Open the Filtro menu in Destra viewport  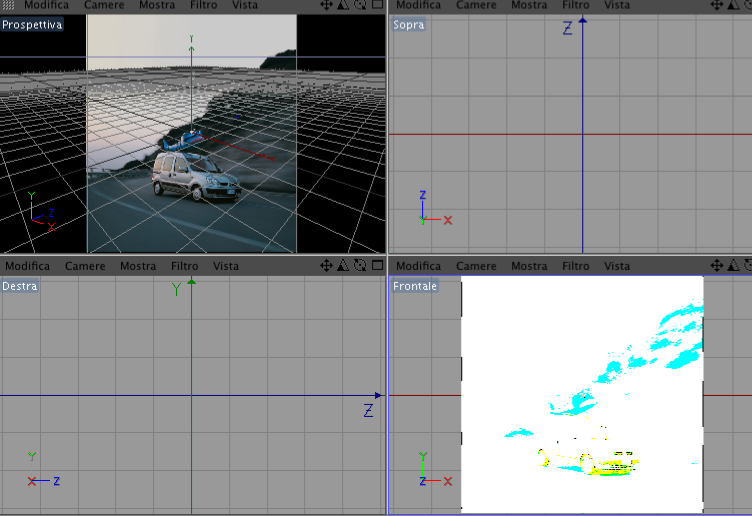point(185,266)
